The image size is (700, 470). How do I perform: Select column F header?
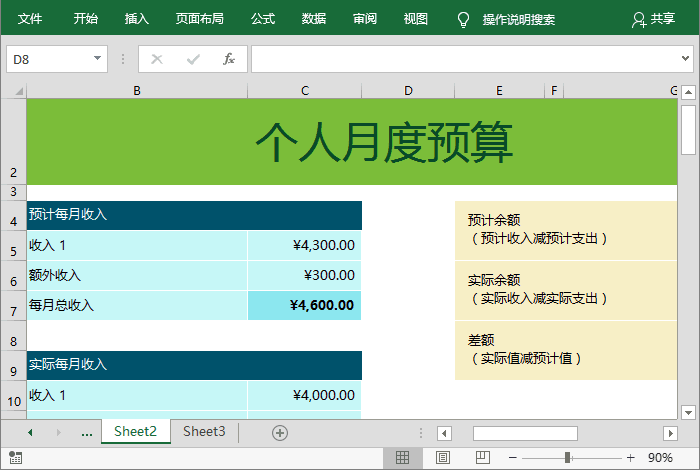pos(554,91)
